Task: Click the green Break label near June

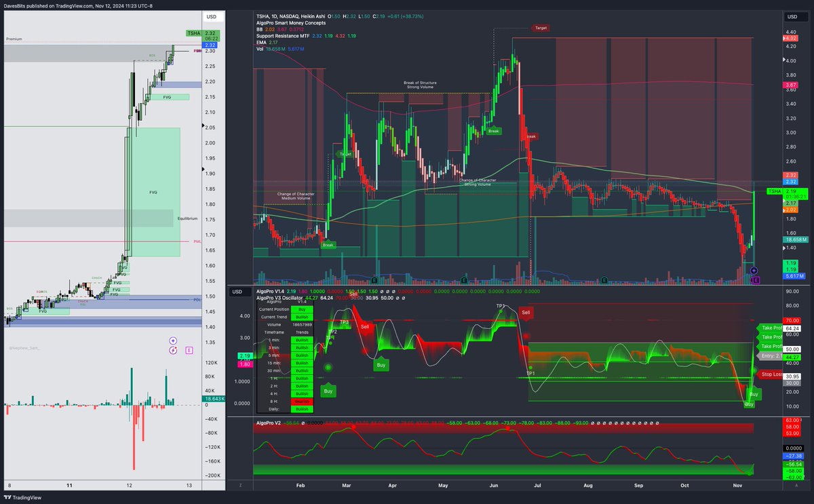Action: tap(494, 131)
